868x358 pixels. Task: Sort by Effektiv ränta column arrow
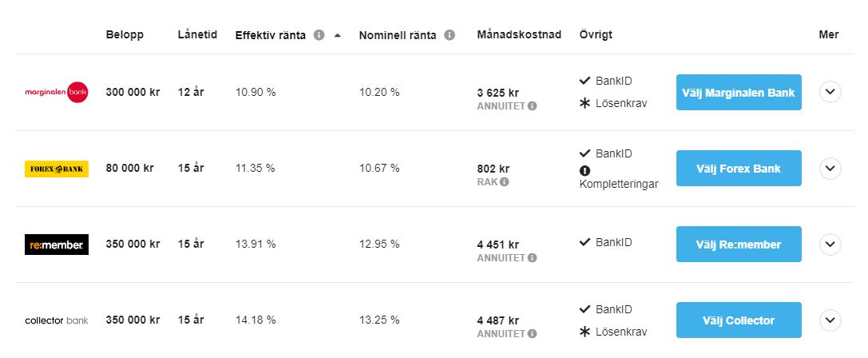(x=337, y=35)
